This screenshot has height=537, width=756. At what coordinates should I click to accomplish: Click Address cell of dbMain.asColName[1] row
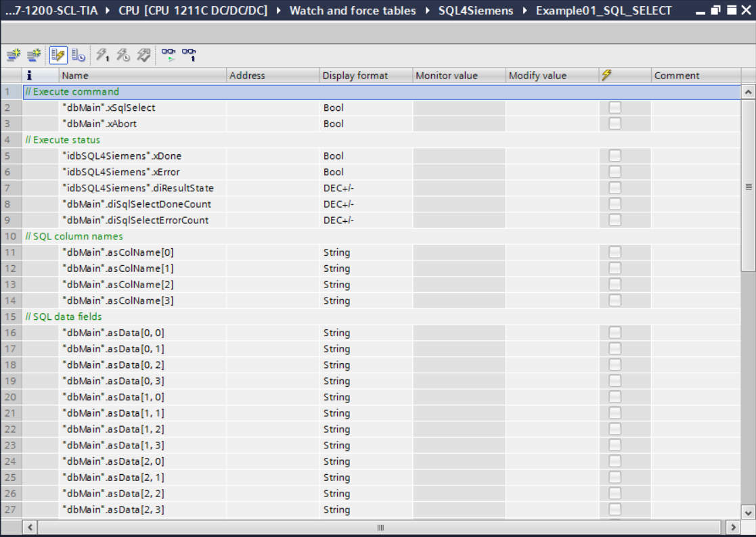pos(273,268)
